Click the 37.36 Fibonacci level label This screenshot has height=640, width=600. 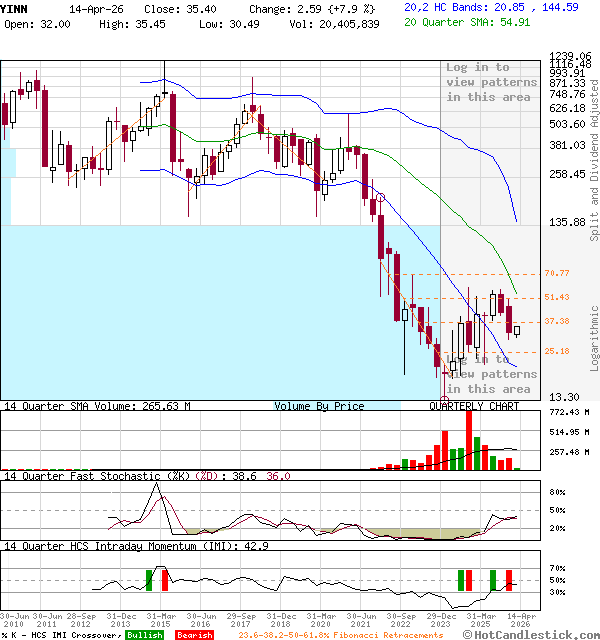[556, 321]
